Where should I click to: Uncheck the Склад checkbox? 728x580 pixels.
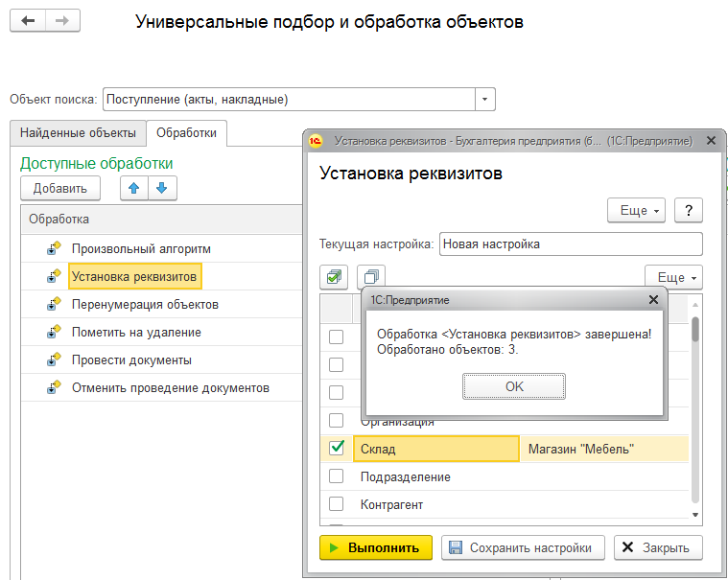336,448
